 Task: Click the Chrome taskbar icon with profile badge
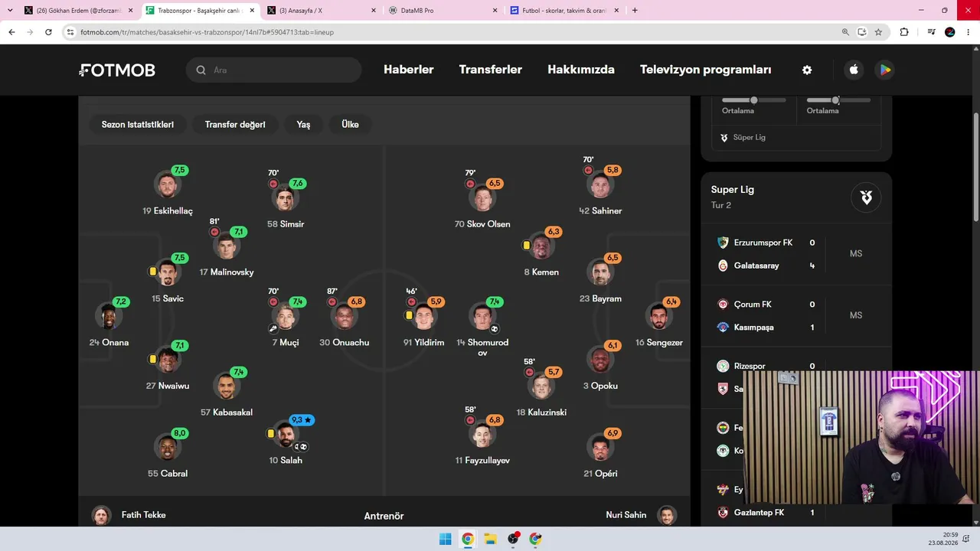pyautogui.click(x=535, y=539)
